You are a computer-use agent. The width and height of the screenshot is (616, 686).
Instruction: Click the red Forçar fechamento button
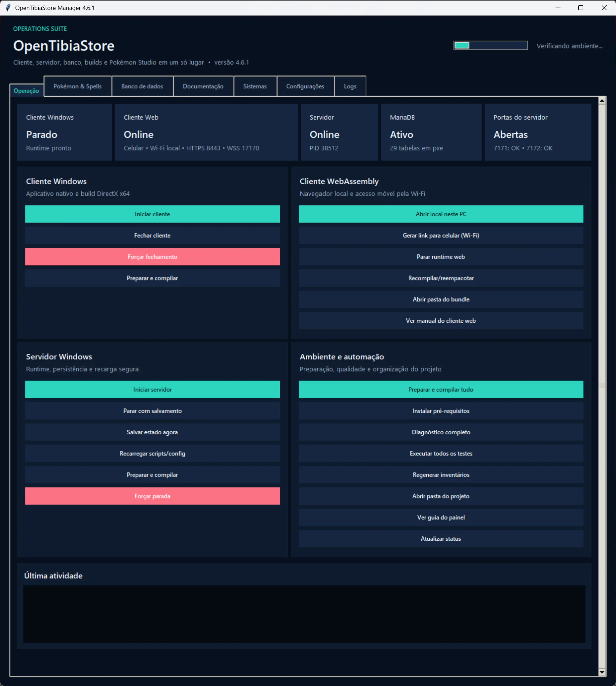(x=152, y=257)
